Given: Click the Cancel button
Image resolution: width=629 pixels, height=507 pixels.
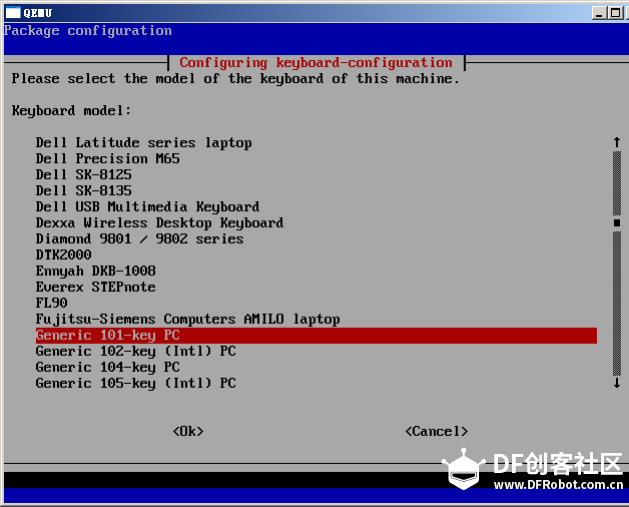Looking at the screenshot, I should 436,432.
